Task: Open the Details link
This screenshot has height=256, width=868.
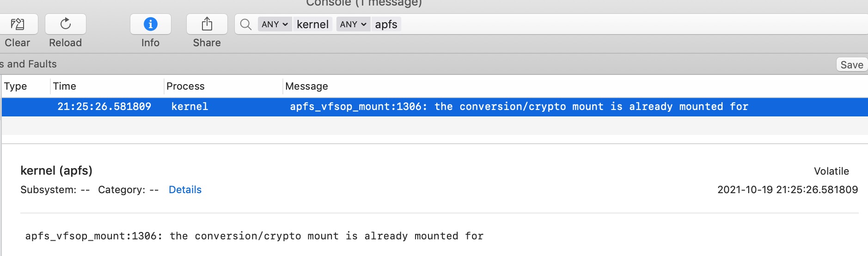Action: click(185, 190)
